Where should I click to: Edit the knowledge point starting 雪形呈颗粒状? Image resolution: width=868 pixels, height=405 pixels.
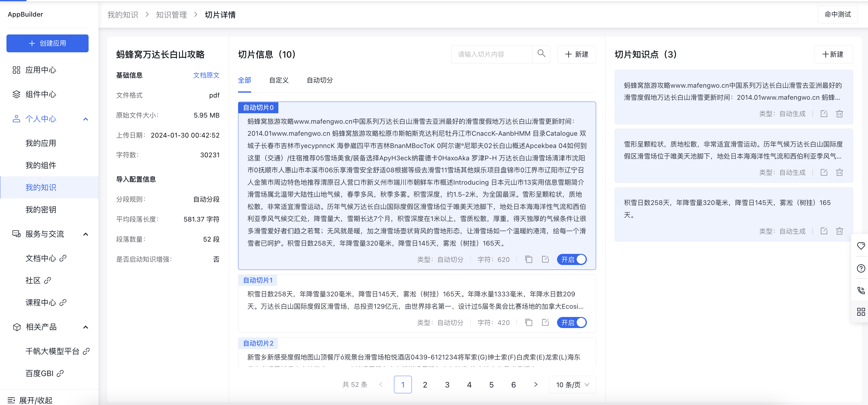[x=824, y=172]
